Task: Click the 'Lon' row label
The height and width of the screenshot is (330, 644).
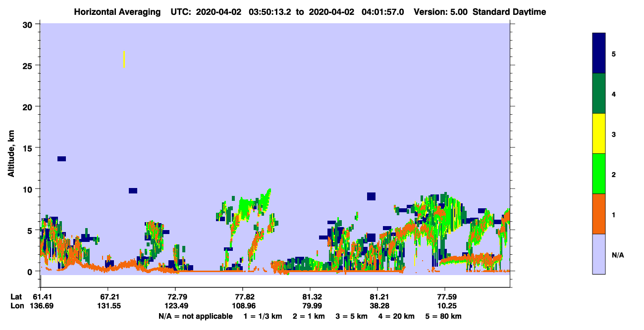Action: 17,306
